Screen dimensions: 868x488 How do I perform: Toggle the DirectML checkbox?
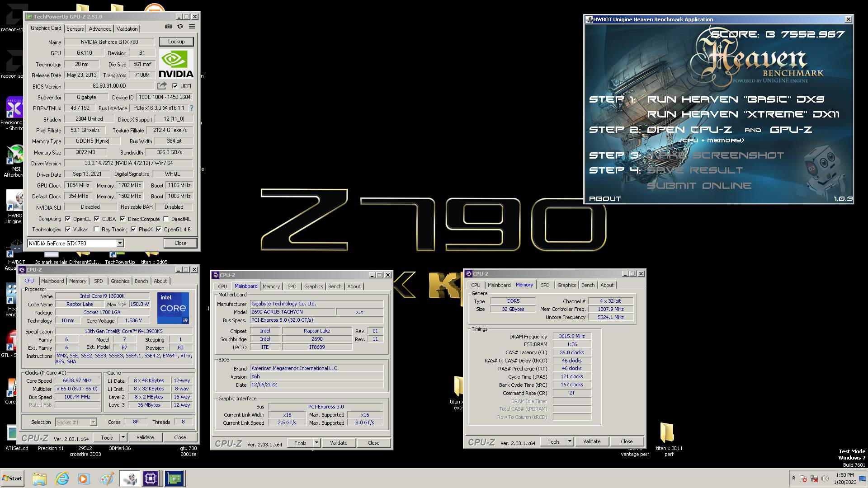pyautogui.click(x=166, y=219)
